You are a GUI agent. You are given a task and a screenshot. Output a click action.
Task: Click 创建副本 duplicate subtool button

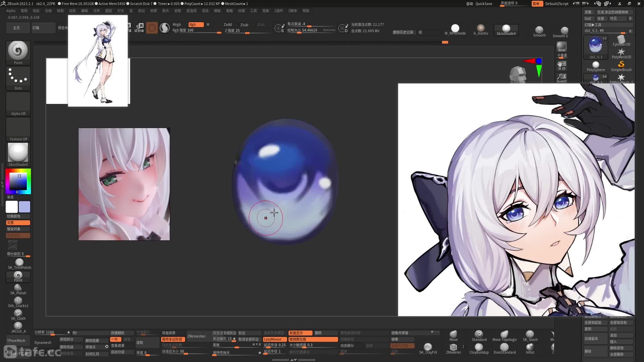coord(595,339)
